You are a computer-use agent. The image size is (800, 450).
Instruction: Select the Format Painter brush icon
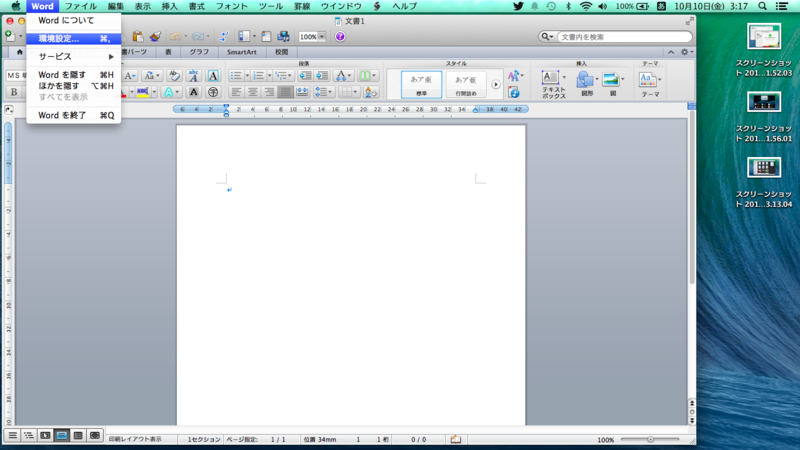tap(155, 36)
